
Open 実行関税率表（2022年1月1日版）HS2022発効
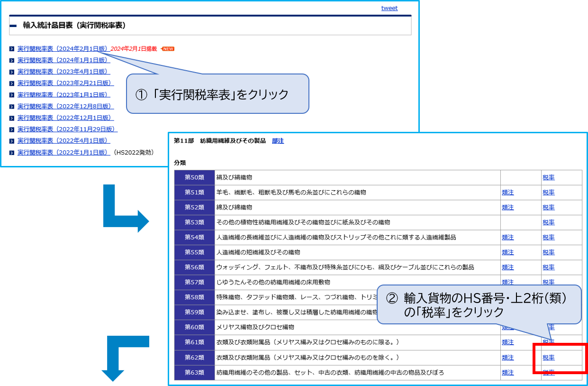point(65,152)
